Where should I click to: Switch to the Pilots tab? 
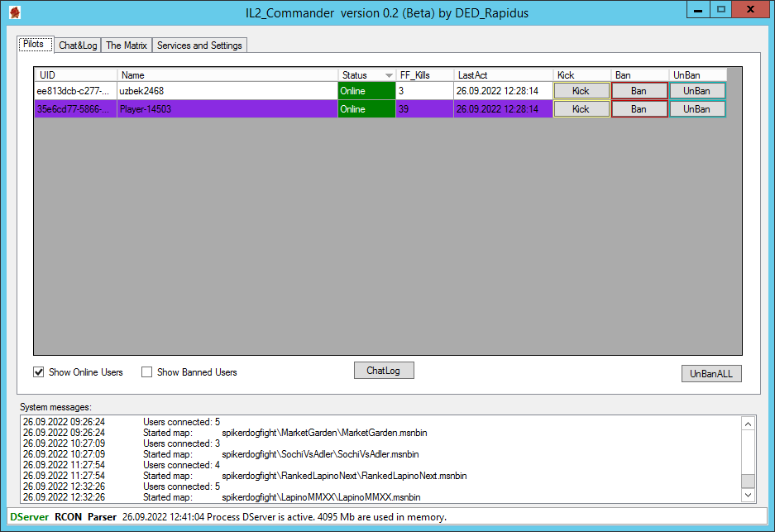click(x=34, y=44)
